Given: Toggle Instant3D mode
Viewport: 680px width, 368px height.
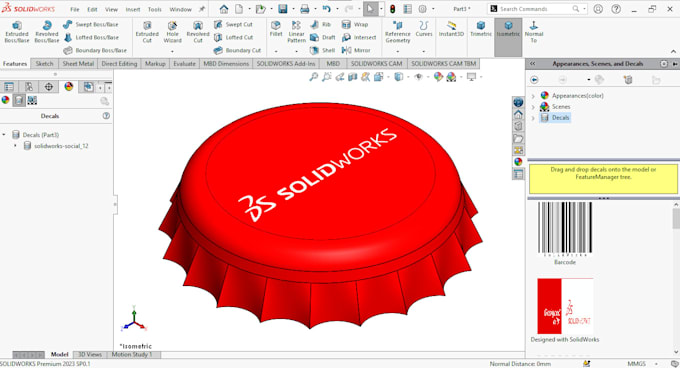Looking at the screenshot, I should (451, 29).
